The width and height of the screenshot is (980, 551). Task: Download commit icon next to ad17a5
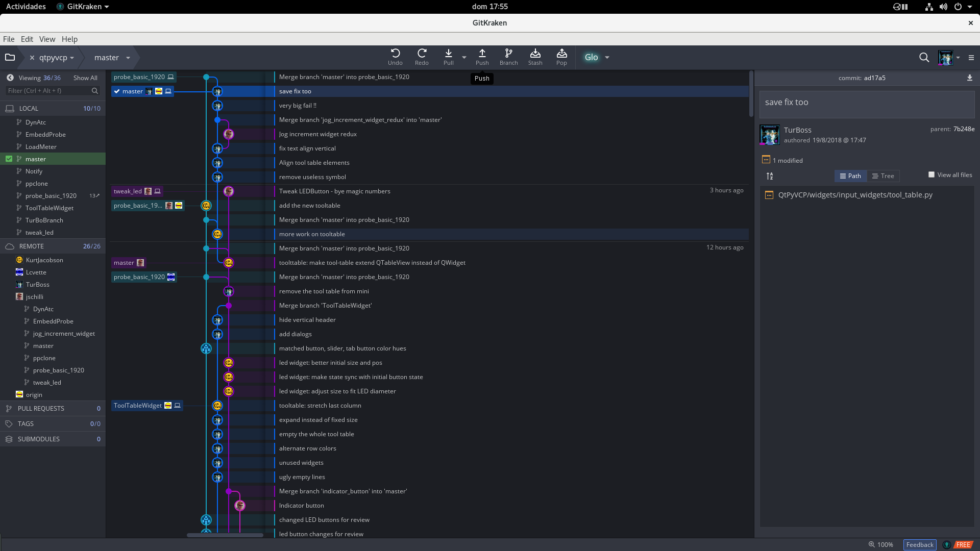pyautogui.click(x=969, y=78)
